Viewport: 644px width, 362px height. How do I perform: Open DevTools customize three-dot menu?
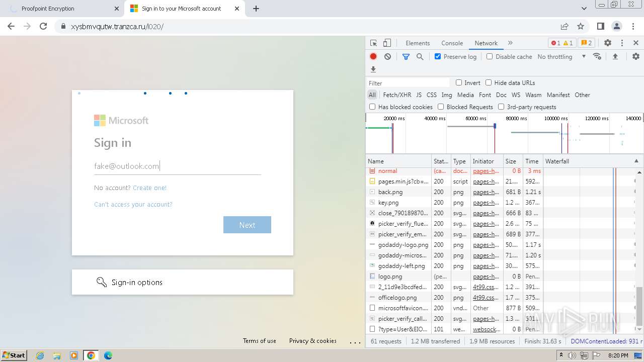pyautogui.click(x=622, y=43)
